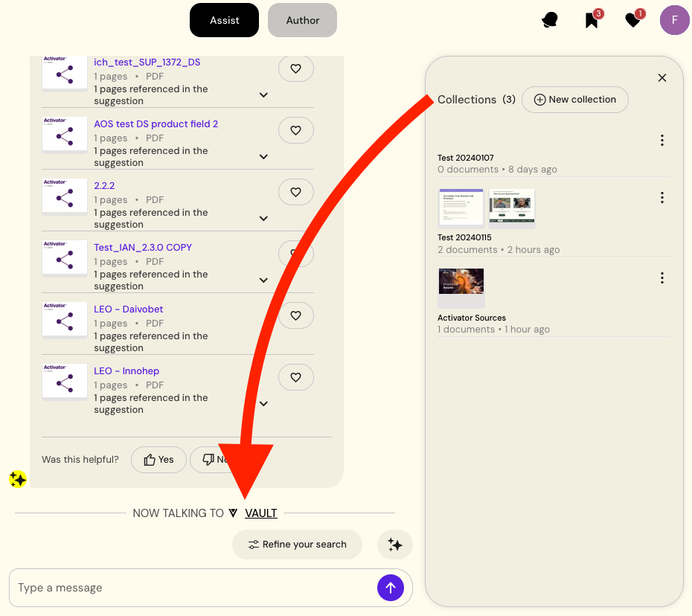Send message with the arrow button
The height and width of the screenshot is (616, 692).
coord(390,588)
